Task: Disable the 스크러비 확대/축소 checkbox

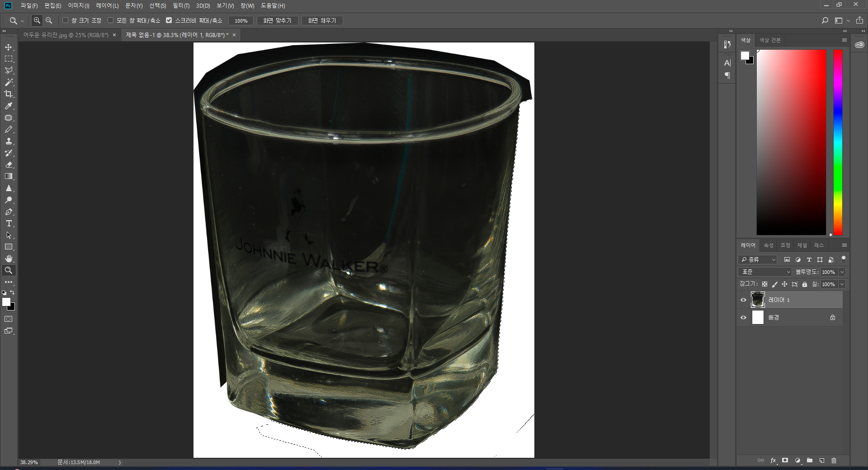Action: pyautogui.click(x=169, y=20)
